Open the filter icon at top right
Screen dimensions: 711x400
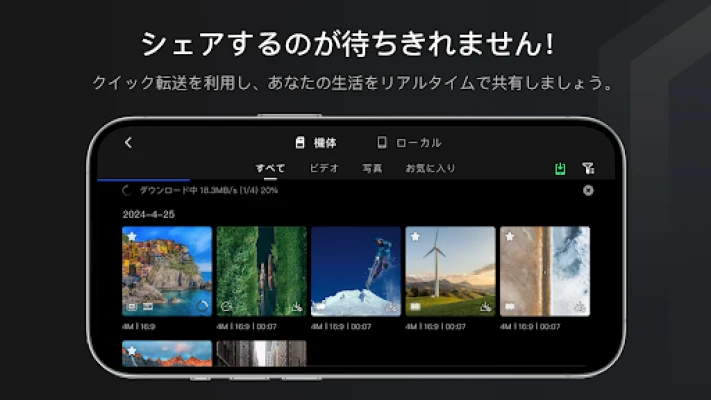588,169
